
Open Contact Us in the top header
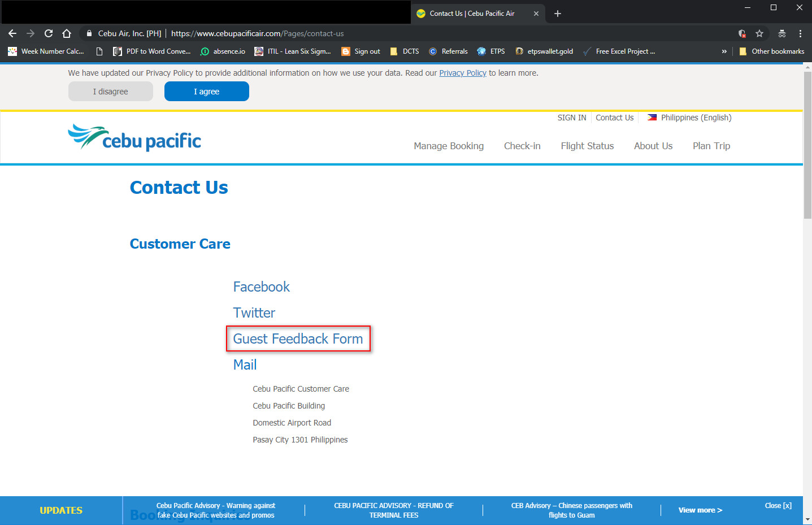click(x=615, y=118)
